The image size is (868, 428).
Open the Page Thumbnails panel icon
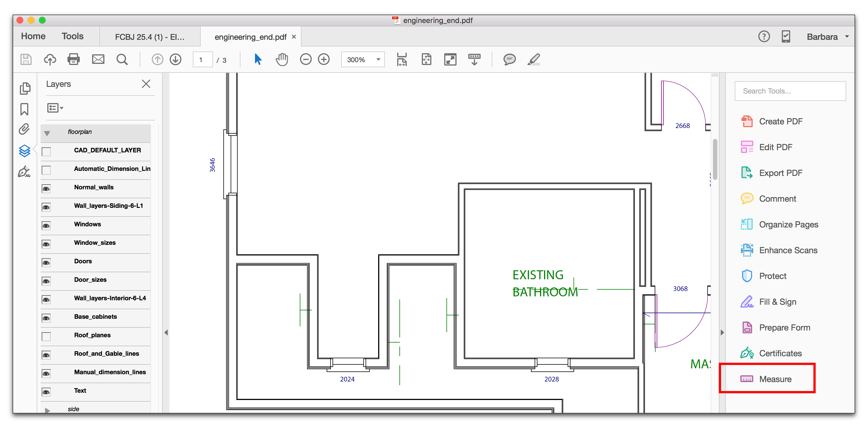tap(25, 88)
